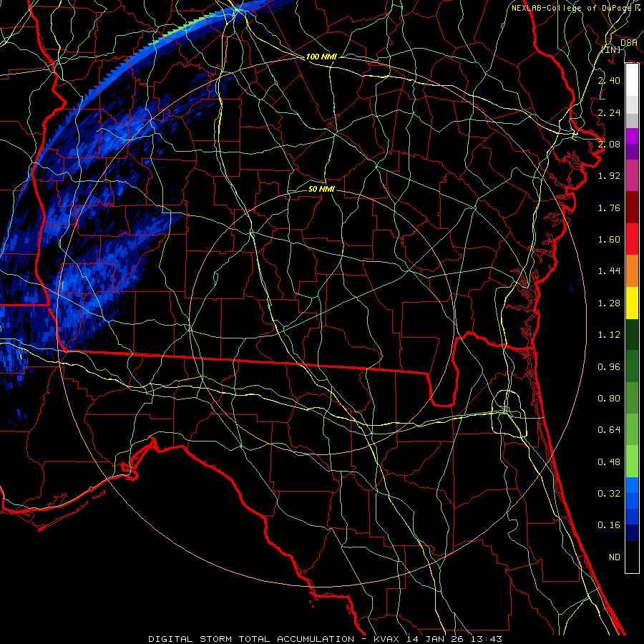
Task: Select the "1.76" legend value
Action: point(609,208)
